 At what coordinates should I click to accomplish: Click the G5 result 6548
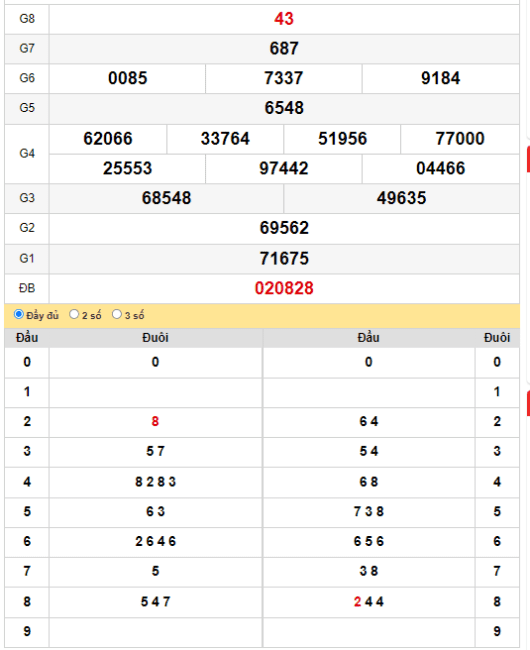284,108
